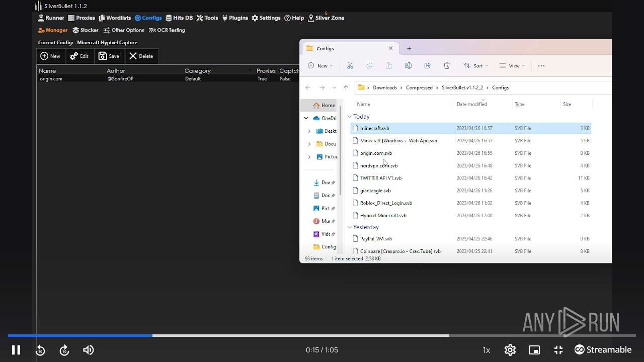Open video quality settings gear

[510, 350]
